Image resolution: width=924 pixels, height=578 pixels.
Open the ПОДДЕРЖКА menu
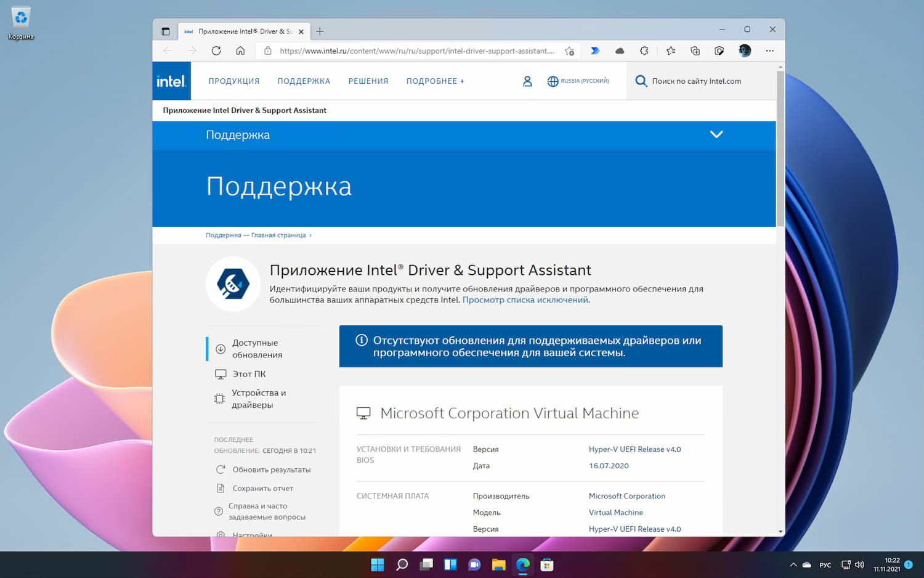304,81
